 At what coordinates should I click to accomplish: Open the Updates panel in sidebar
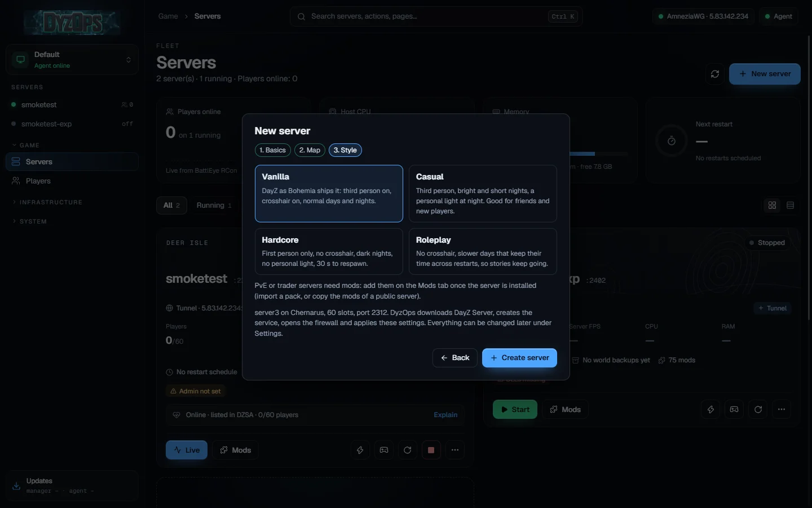click(72, 485)
